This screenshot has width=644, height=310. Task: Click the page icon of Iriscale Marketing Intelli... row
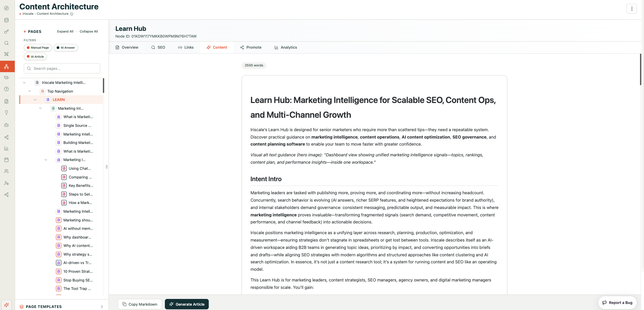pyautogui.click(x=37, y=83)
